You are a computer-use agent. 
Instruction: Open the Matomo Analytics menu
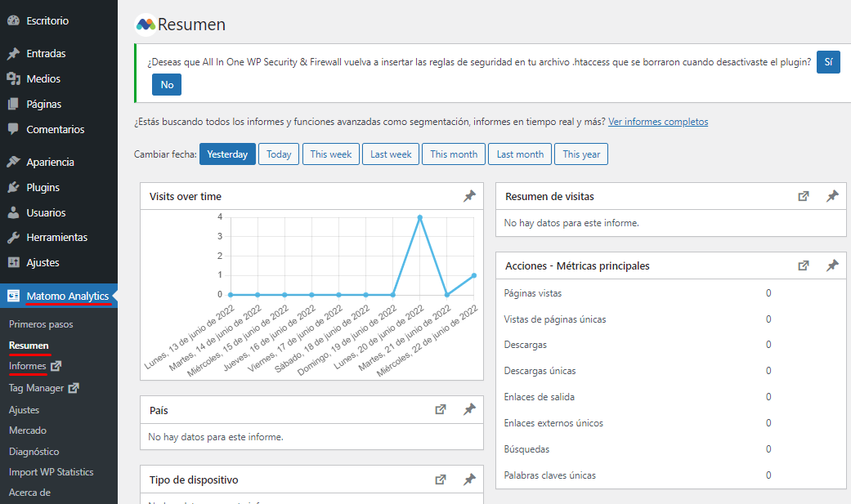coord(59,297)
